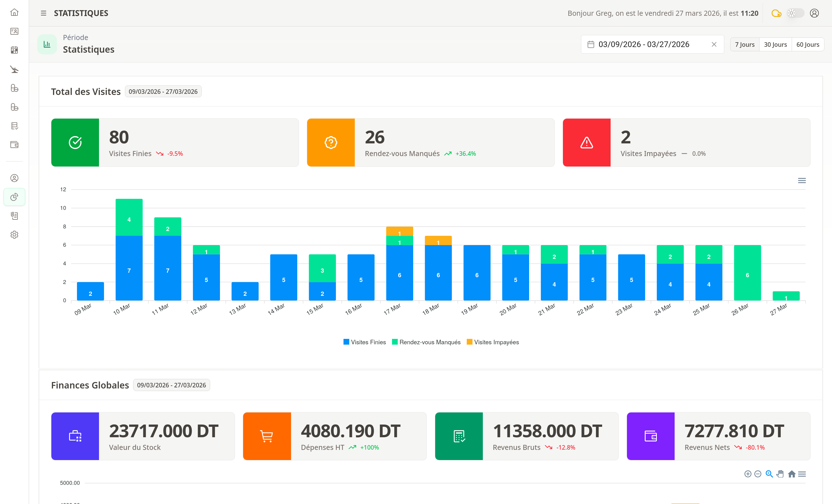Image resolution: width=832 pixels, height=504 pixels.
Task: Open settings gear in sidebar
Action: (x=14, y=234)
